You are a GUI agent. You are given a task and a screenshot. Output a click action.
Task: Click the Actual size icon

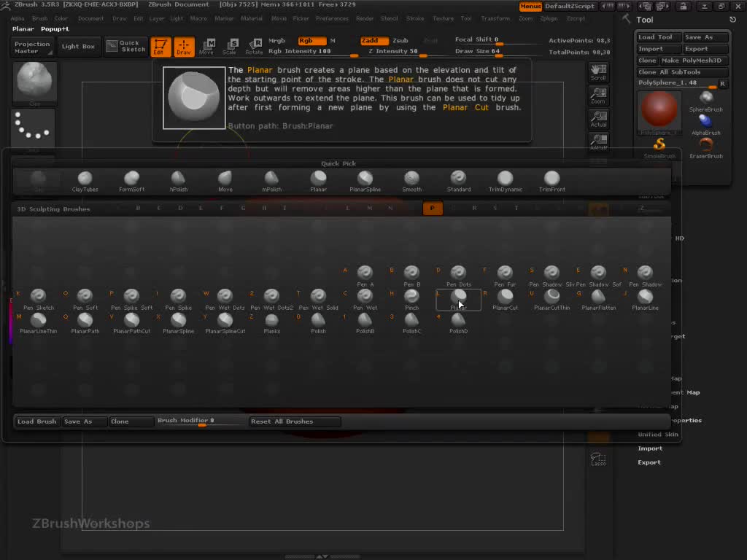[x=598, y=119]
